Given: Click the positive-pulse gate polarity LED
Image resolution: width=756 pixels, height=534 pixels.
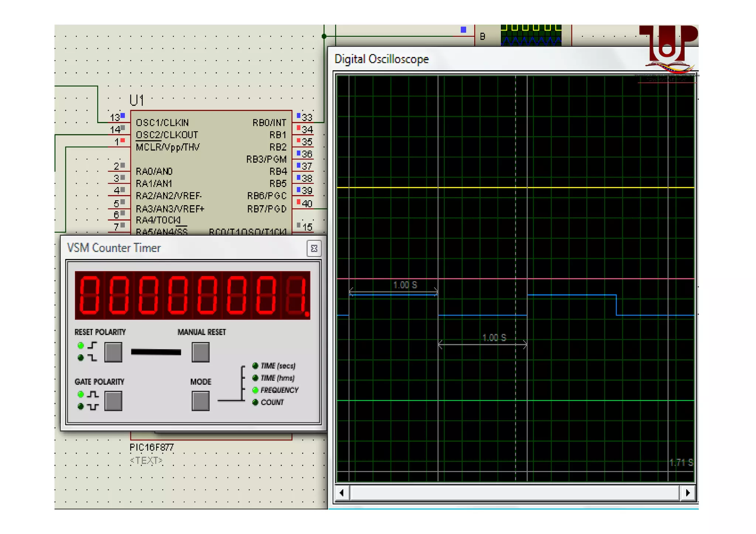Looking at the screenshot, I should click(x=80, y=395).
